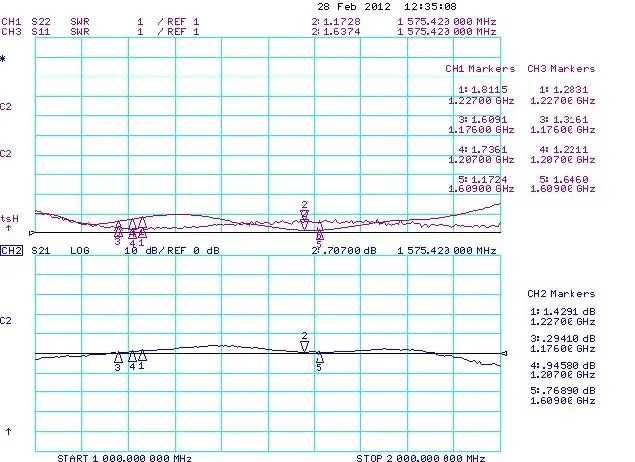Click '1.60900 GHz' under CH2 marker 5
635x462 pixels.
(563, 401)
